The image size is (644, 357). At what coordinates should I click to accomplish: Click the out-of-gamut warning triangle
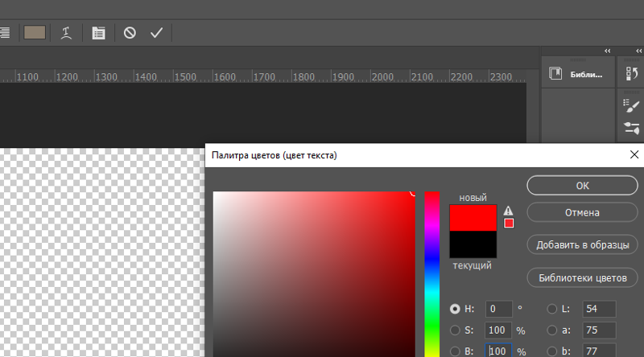tap(509, 211)
